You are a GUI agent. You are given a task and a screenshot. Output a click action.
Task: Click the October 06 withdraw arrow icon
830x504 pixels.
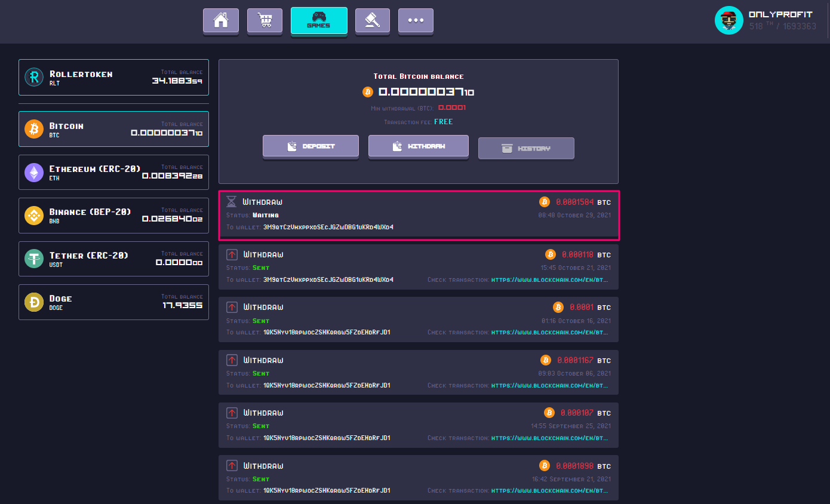pos(232,360)
